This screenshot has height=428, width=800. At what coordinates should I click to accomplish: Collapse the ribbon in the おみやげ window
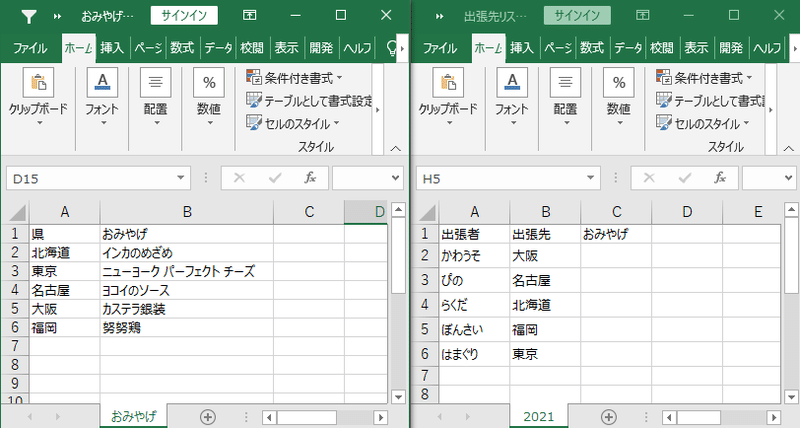point(395,148)
